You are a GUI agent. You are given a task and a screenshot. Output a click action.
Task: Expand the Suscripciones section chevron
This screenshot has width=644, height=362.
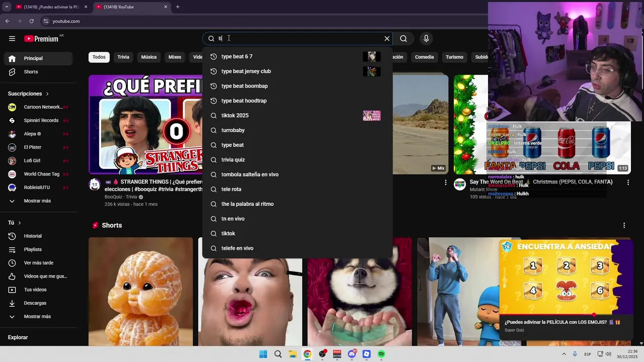[x=47, y=94]
